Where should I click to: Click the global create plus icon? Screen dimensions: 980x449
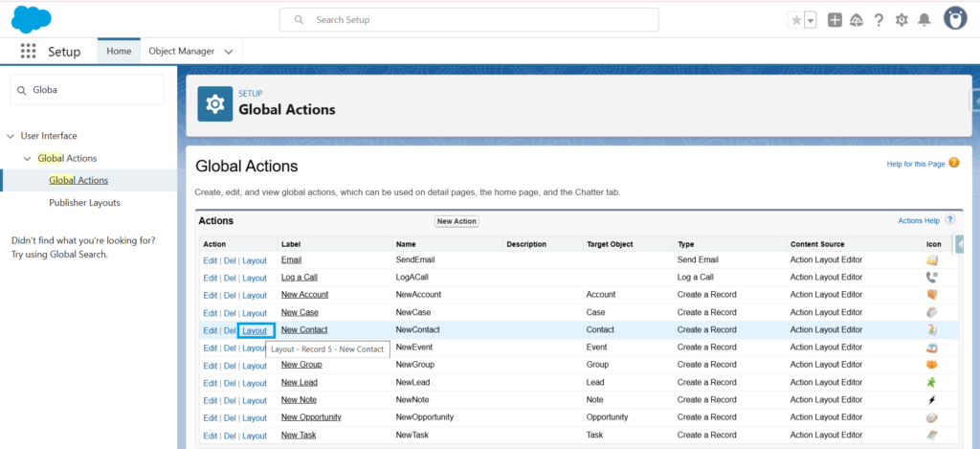[x=835, y=20]
